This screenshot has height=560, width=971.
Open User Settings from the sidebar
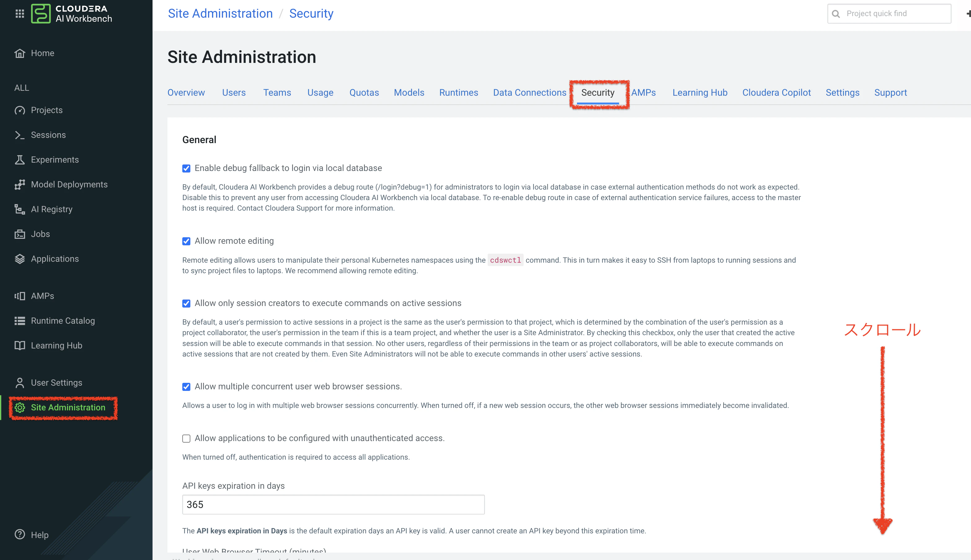pos(56,382)
